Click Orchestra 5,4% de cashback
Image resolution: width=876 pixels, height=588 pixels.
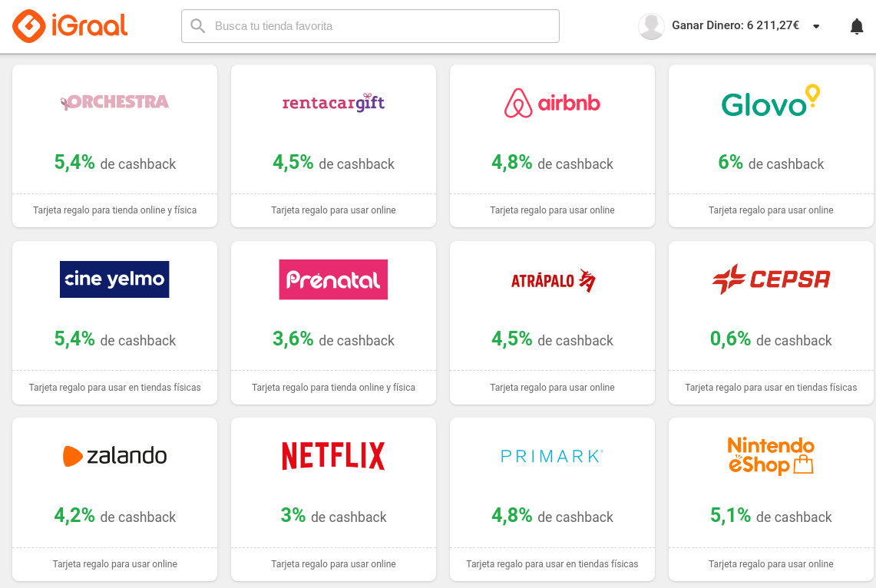114,163
